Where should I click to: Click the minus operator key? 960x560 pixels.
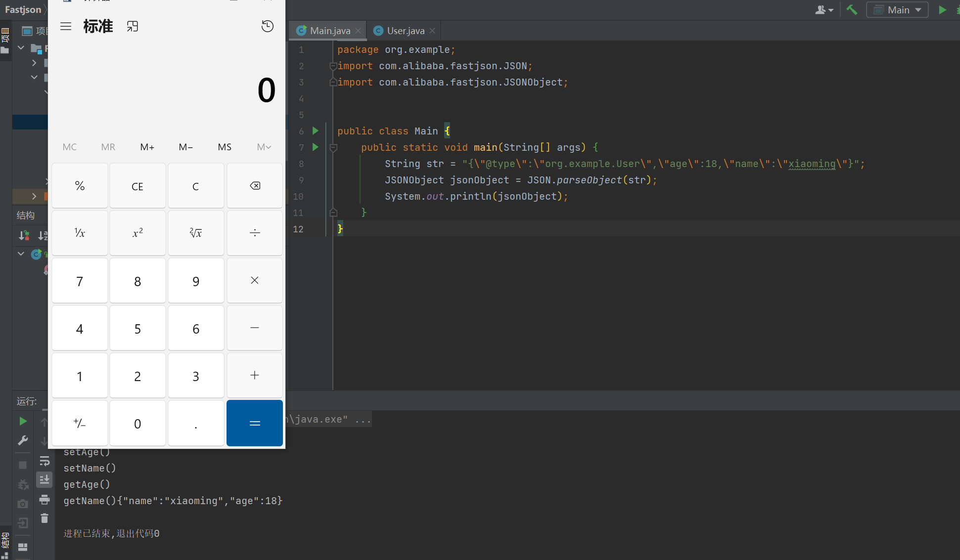[255, 328]
